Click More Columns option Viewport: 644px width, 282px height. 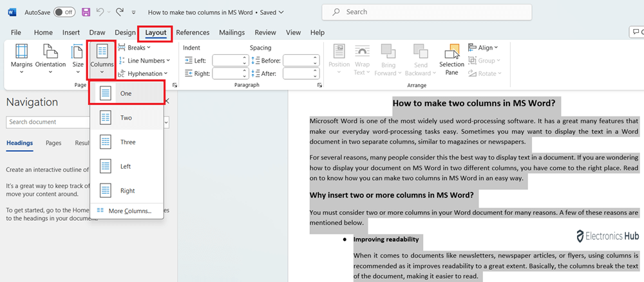(129, 211)
